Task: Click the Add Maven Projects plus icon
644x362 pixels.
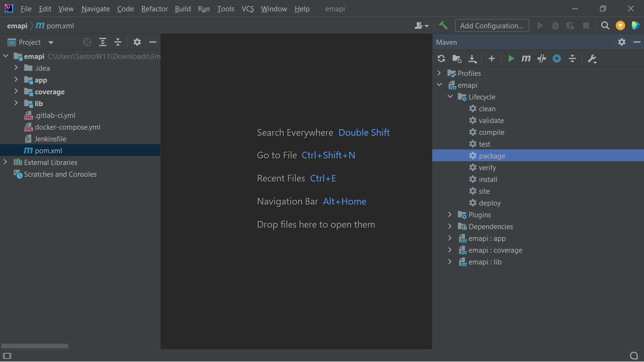Action: click(491, 58)
